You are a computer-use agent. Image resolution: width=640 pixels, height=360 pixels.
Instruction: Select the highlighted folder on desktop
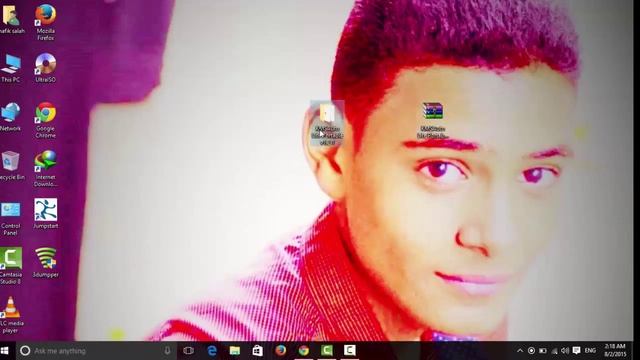click(x=327, y=124)
